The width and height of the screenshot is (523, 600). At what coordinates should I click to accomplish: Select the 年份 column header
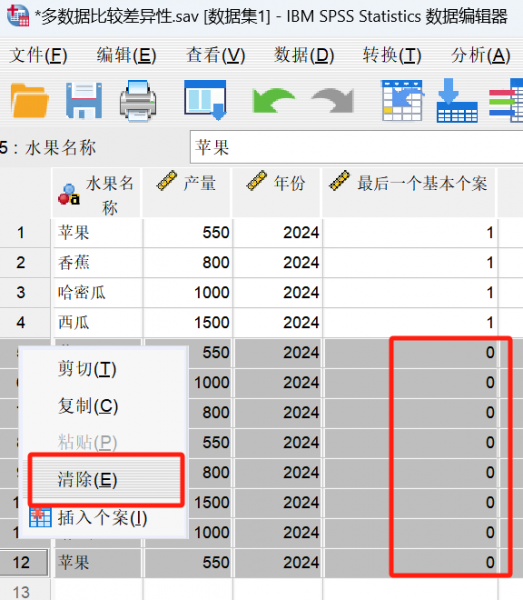tap(276, 192)
